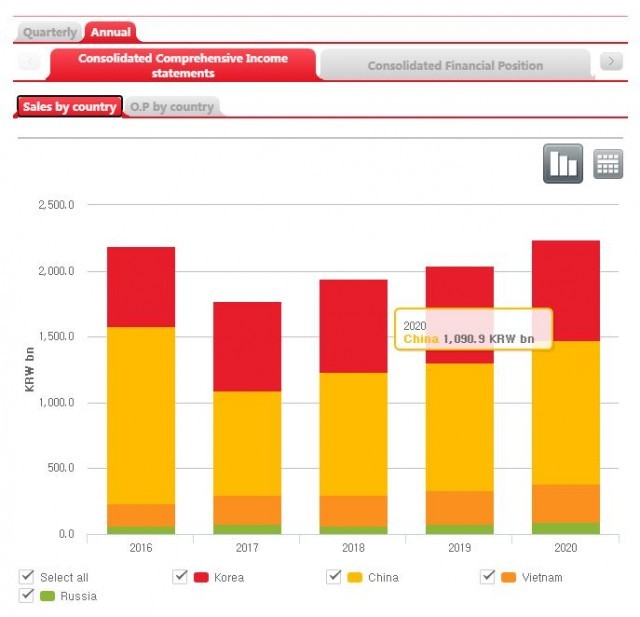Click the 2020 Vietnam bar segment
This screenshot has height=617, width=640.
pos(565,503)
